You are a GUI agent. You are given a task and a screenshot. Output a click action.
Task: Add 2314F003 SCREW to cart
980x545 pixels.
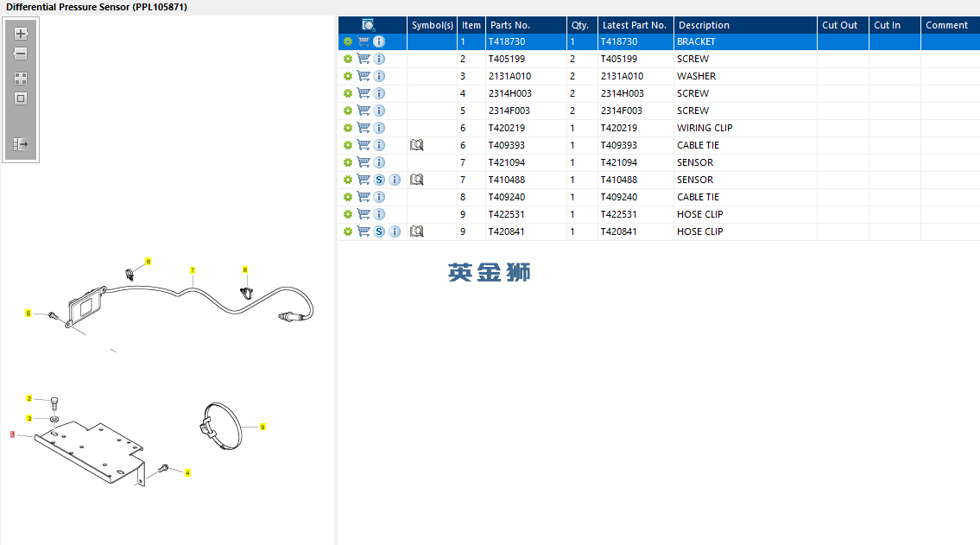pos(364,111)
